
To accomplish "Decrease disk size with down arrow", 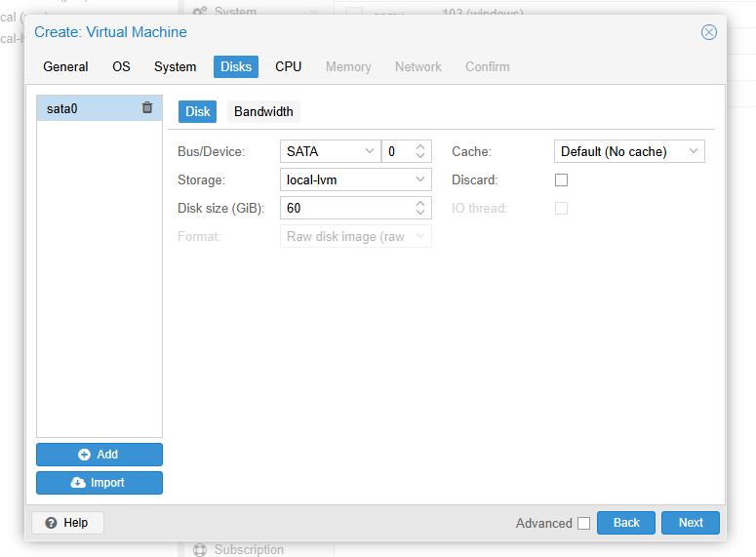I will coord(420,213).
